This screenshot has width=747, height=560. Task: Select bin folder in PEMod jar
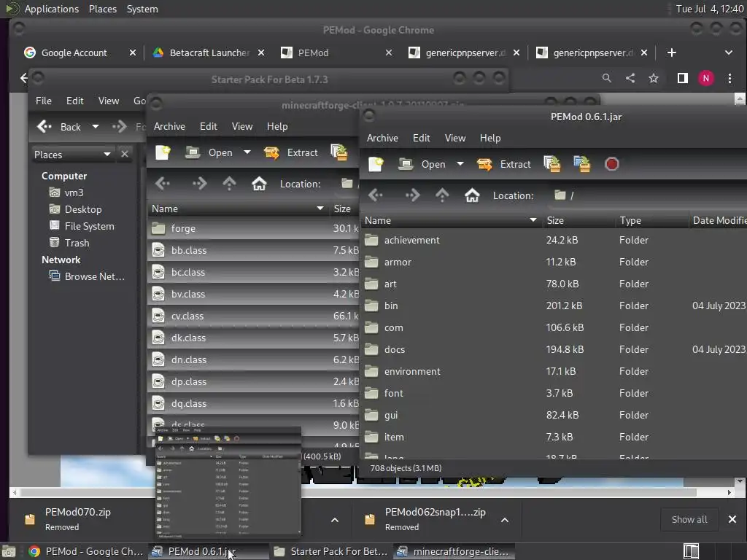pyautogui.click(x=553, y=306)
